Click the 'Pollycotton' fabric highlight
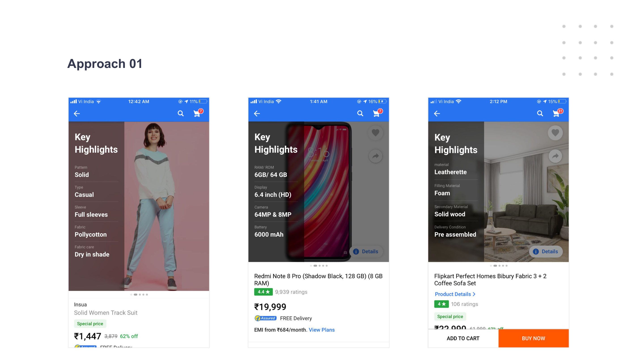 91,235
